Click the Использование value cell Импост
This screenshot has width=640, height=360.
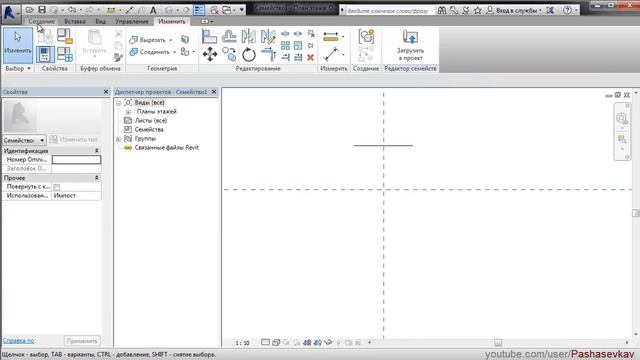click(76, 196)
